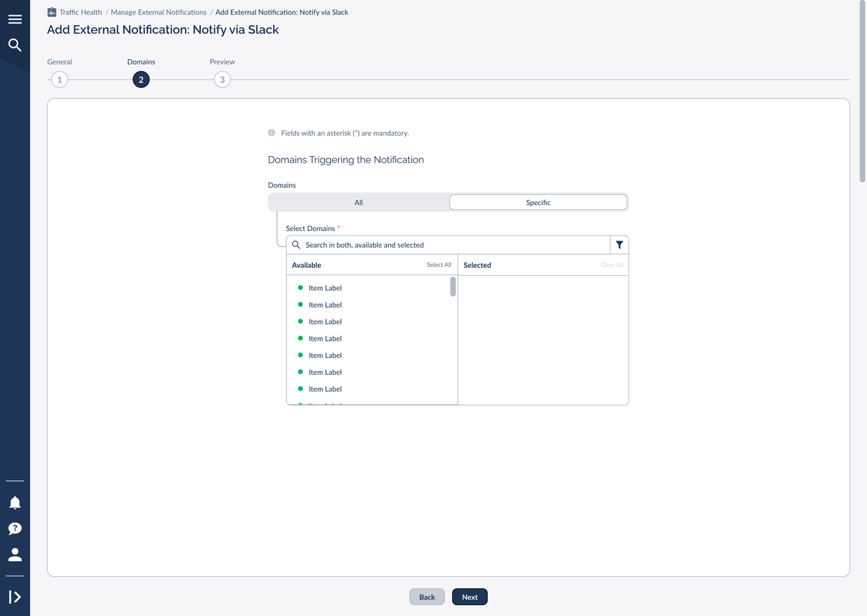Select the Specific domains option
The image size is (867, 616).
[538, 202]
